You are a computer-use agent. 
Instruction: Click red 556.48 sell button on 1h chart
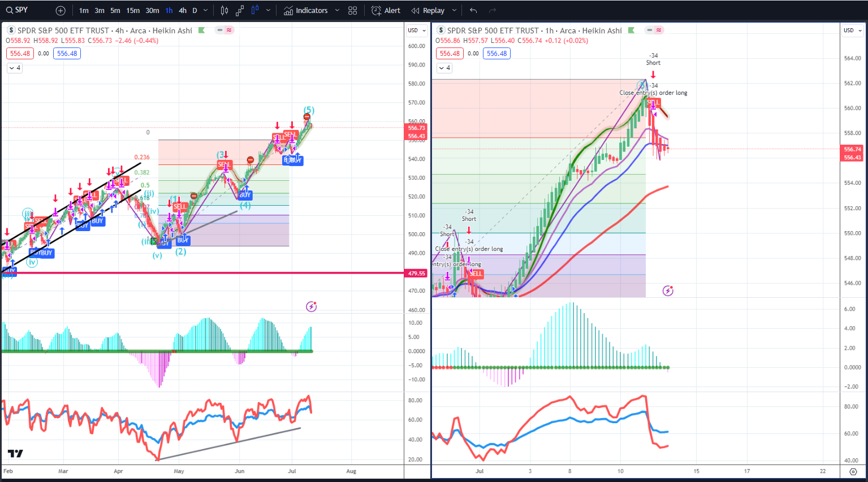click(450, 54)
